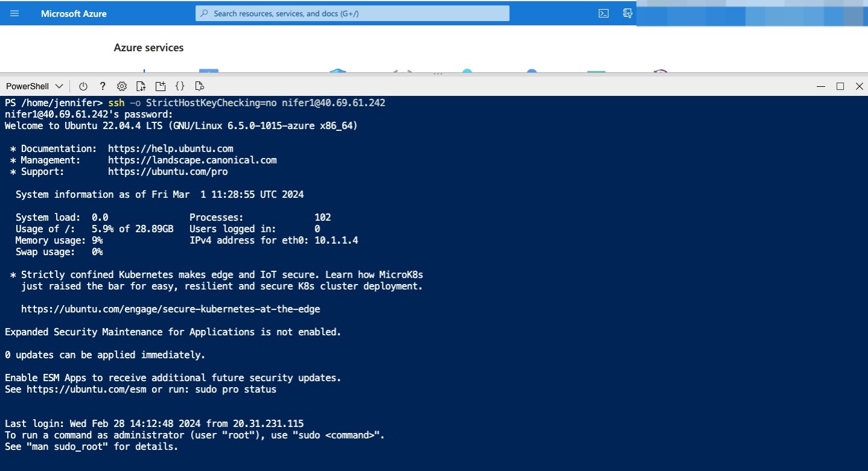The image size is (868, 471).
Task: Click the '0 updates can be applied' line
Action: pyautogui.click(x=105, y=355)
